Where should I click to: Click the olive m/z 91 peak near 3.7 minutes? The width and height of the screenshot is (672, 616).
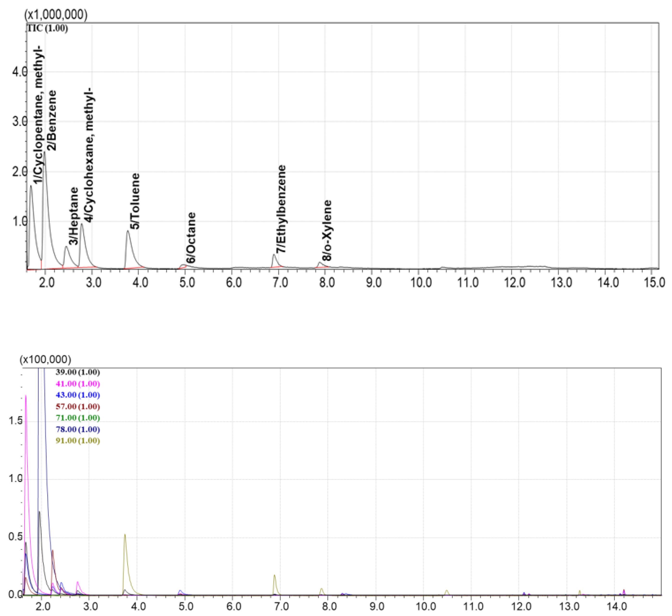pos(125,536)
